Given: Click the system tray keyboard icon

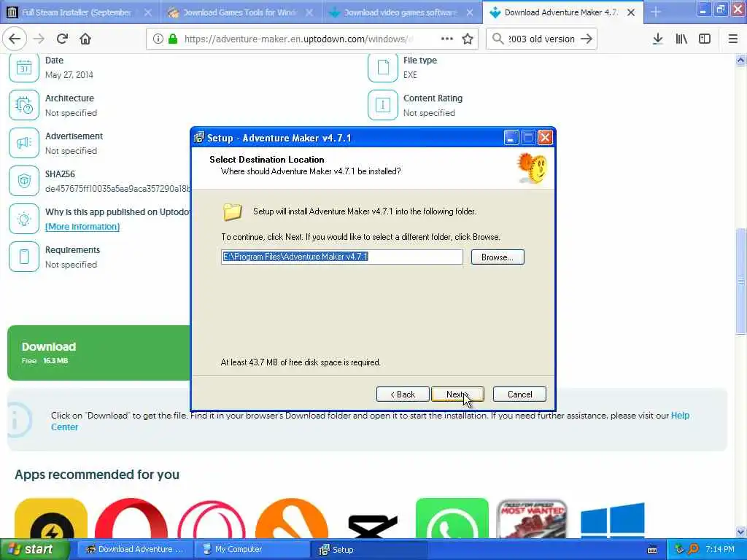Looking at the screenshot, I should tap(652, 550).
